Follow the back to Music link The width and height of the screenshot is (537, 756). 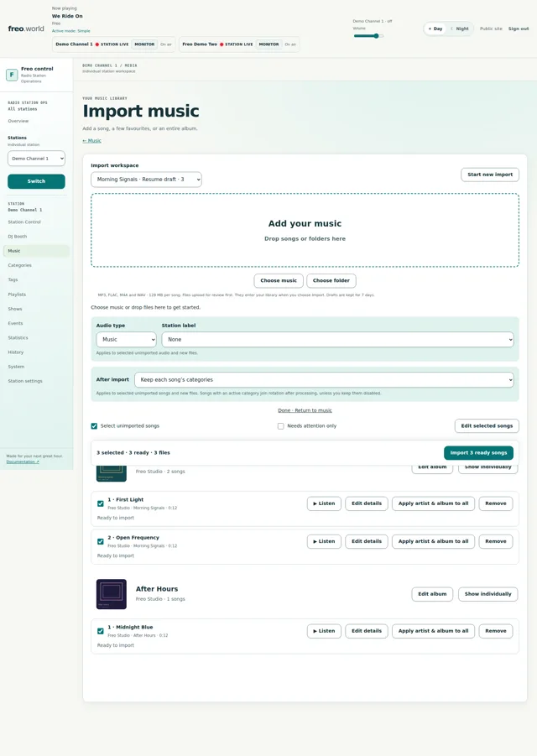[91, 141]
